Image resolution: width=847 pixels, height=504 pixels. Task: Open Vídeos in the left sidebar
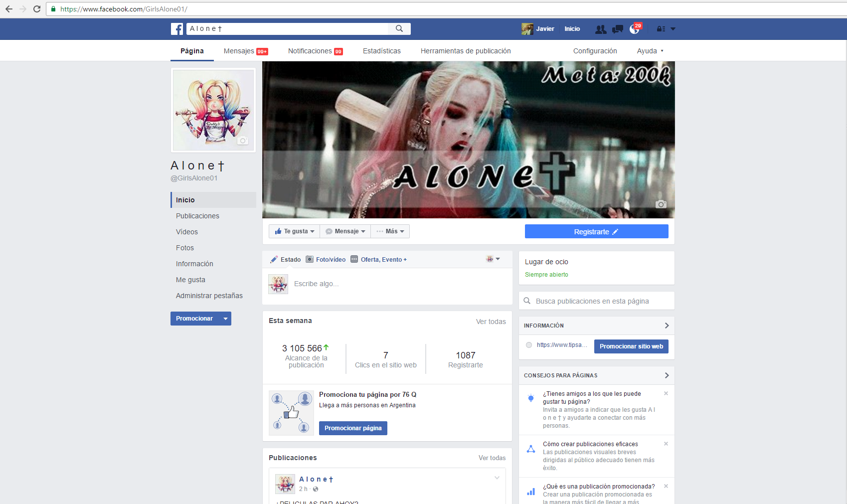click(x=187, y=232)
